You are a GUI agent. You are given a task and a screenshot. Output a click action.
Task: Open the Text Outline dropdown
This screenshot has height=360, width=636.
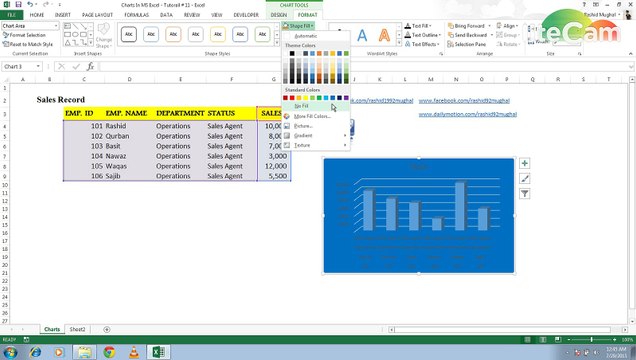(x=423, y=35)
